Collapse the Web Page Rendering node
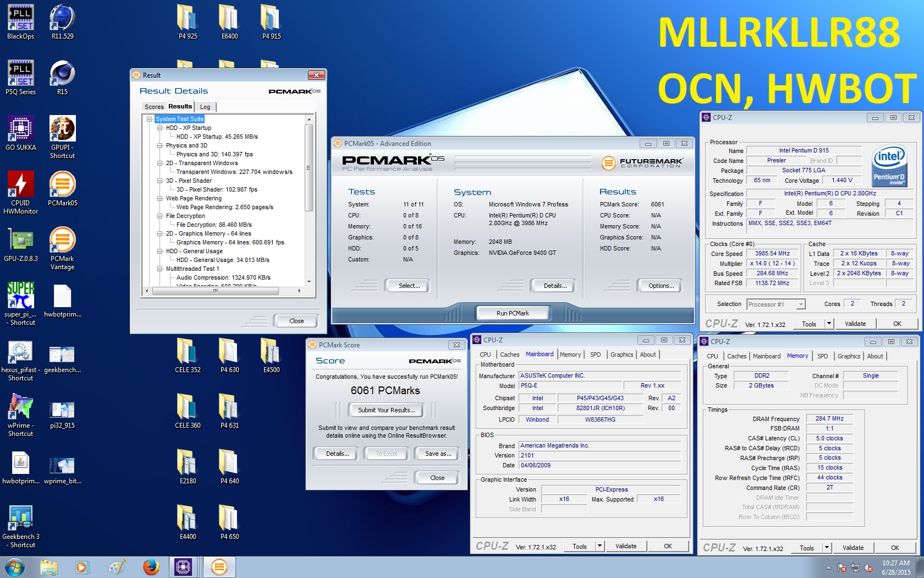Viewport: 924px width, 578px height. pyautogui.click(x=160, y=198)
